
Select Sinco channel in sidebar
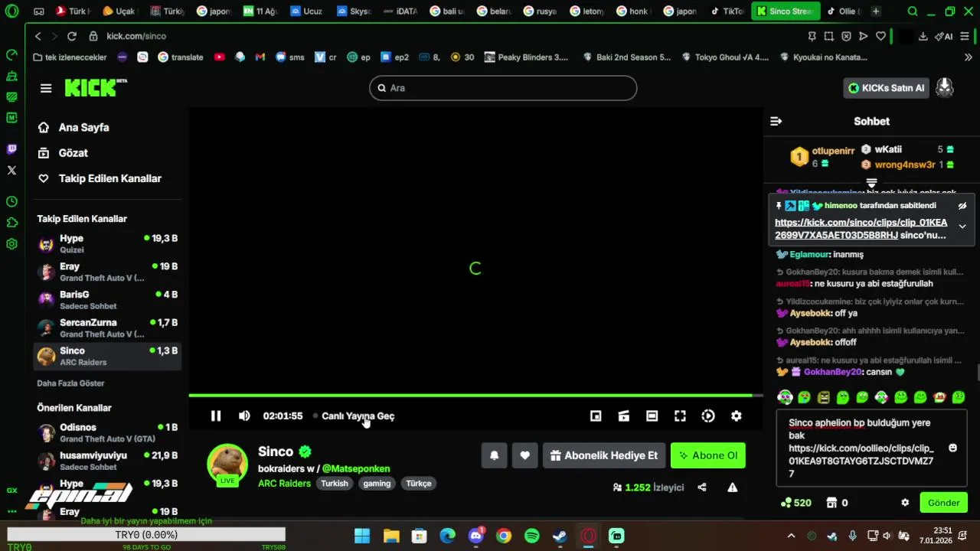[108, 356]
